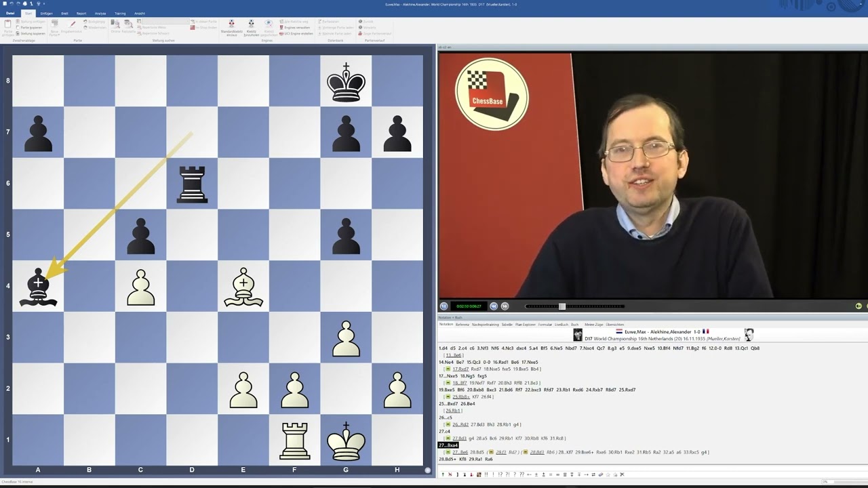The width and height of the screenshot is (868, 488).
Task: Open the position search dropdown box
Action: click(x=165, y=21)
